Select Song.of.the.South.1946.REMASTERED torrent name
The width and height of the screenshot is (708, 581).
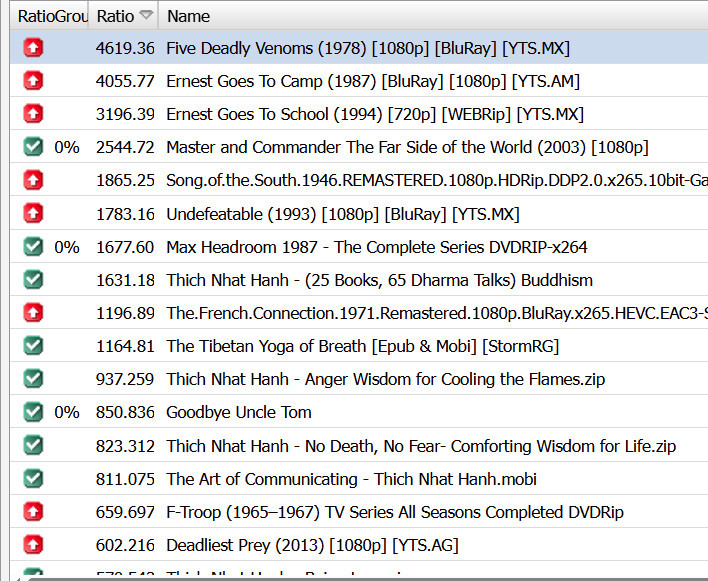click(x=437, y=181)
